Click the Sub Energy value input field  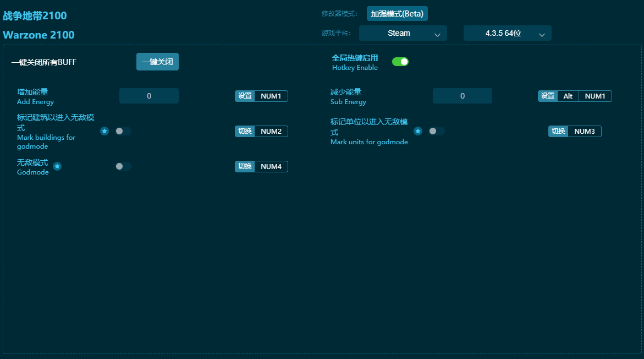[462, 96]
